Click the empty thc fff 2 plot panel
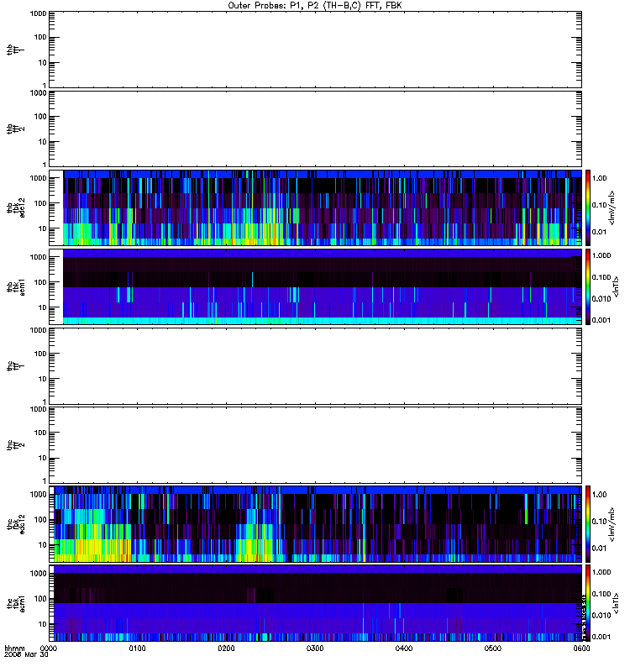This screenshot has width=630, height=672. coord(315,445)
